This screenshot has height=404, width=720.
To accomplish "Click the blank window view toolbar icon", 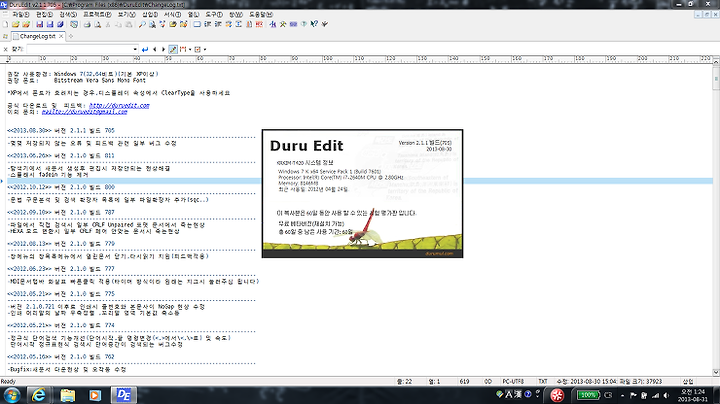I will [197, 24].
